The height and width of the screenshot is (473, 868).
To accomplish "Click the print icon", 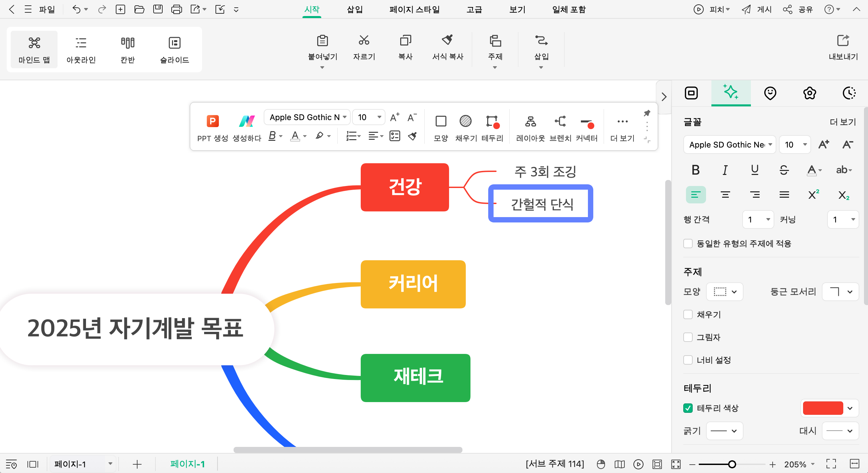I will [176, 9].
